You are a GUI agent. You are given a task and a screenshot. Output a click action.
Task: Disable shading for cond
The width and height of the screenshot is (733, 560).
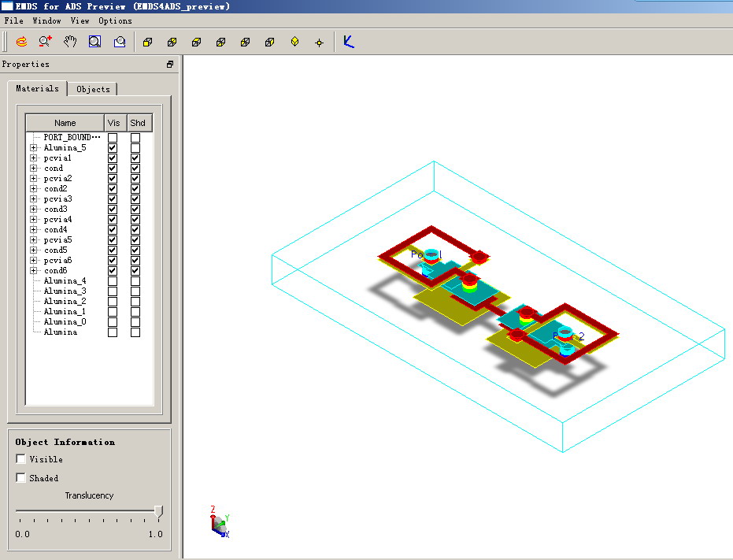click(135, 169)
